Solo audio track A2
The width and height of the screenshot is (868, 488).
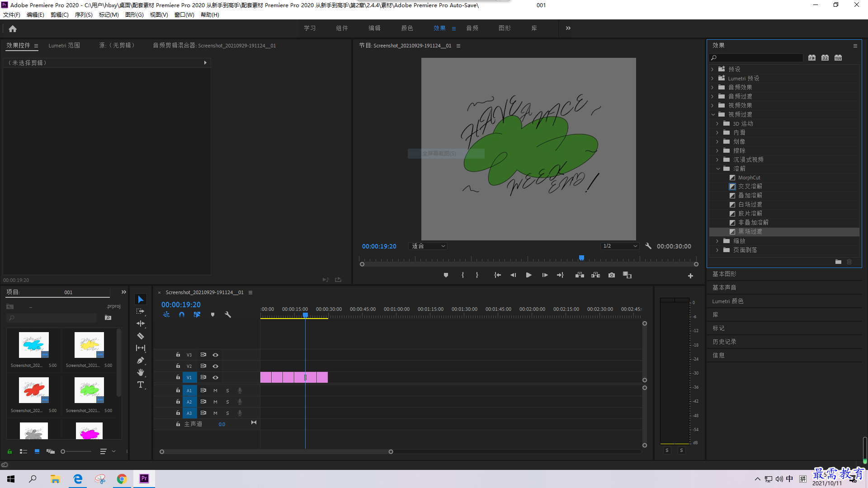click(227, 402)
